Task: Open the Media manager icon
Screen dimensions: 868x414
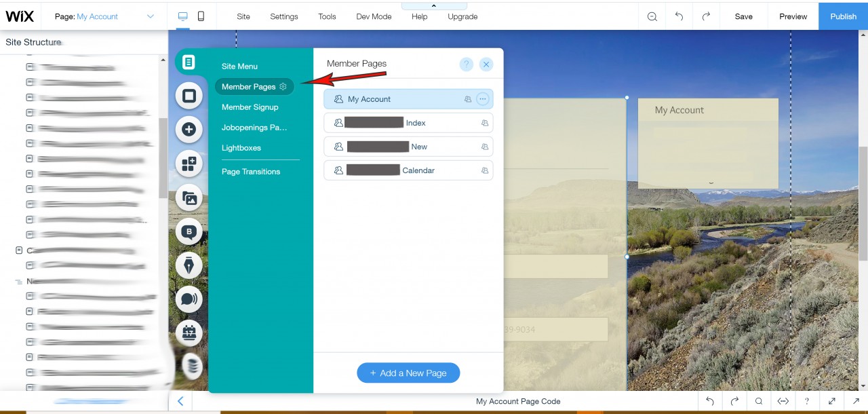Action: pos(189,198)
